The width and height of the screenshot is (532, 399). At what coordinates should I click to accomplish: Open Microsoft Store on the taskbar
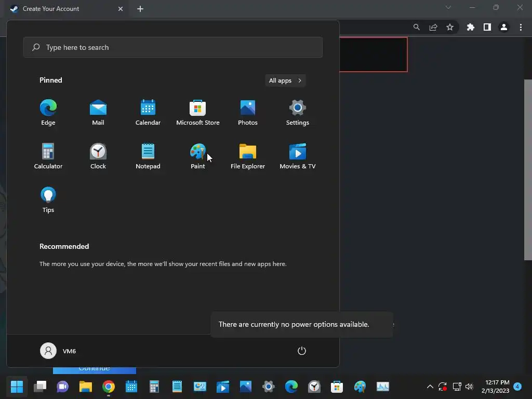[x=337, y=387]
